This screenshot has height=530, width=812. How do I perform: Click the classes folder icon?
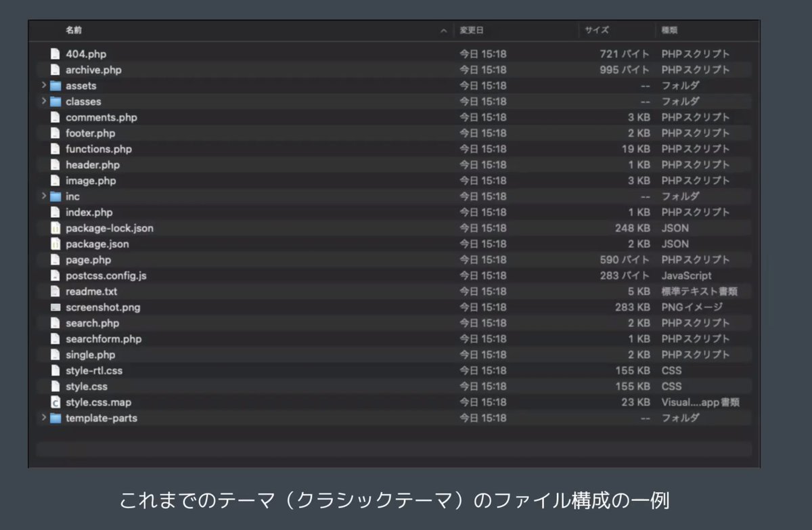click(x=55, y=102)
